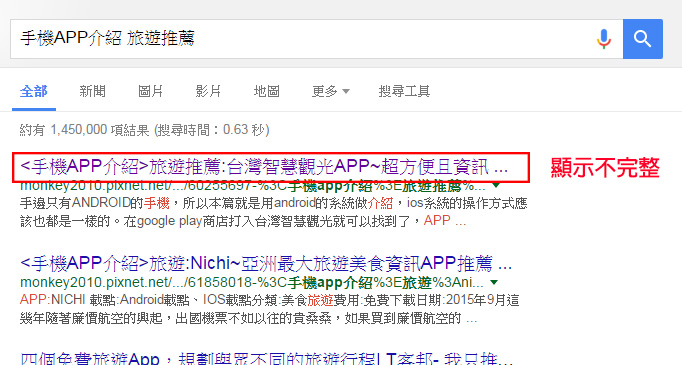Open 搜尋工具 options
Viewport: 682px width, 365px height.
click(x=404, y=91)
